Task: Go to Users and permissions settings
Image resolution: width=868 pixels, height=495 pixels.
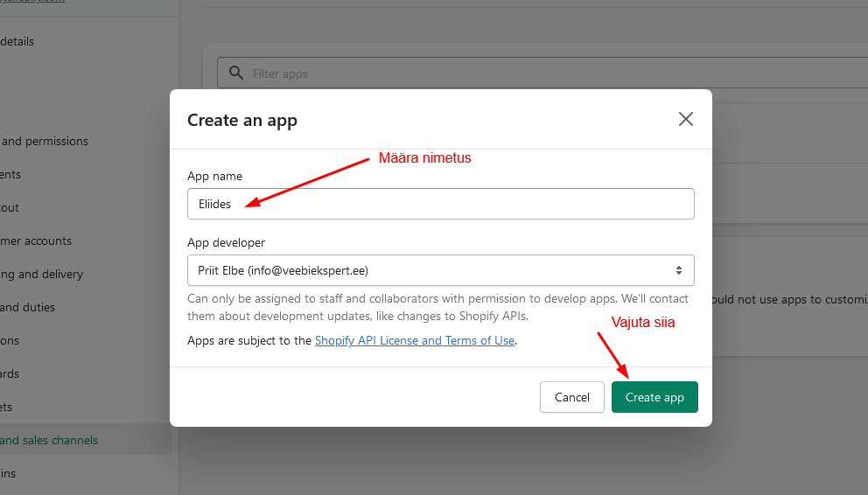Action: [44, 141]
